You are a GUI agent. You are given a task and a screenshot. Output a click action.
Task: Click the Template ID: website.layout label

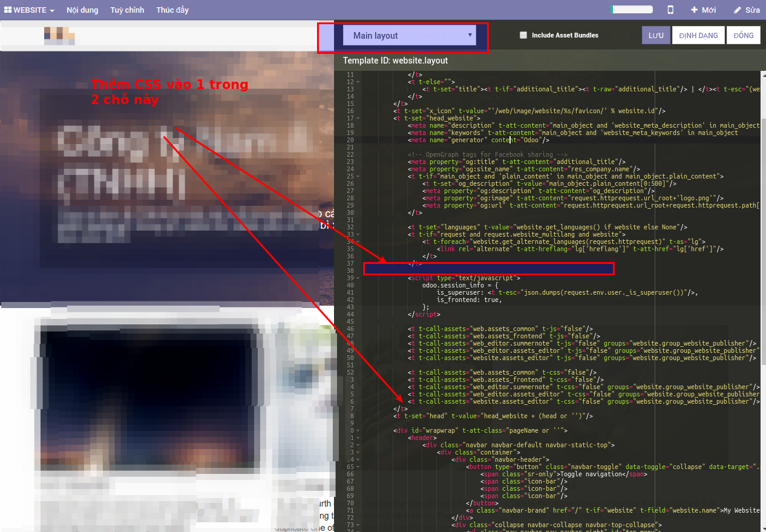(396, 61)
